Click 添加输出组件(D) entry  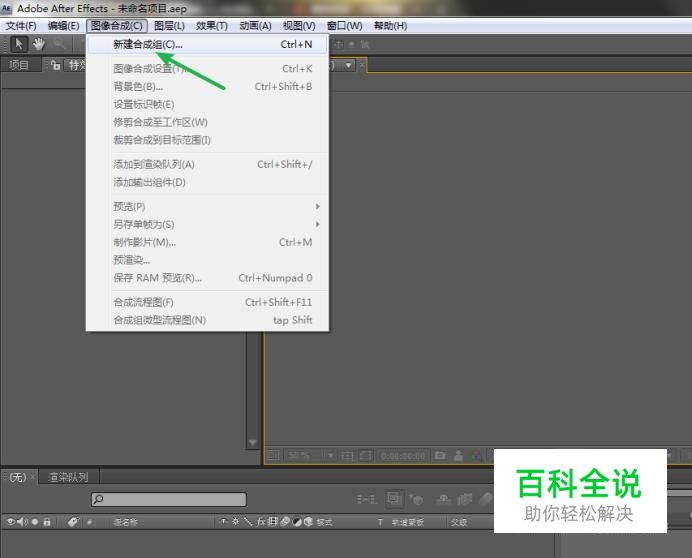pos(207,182)
